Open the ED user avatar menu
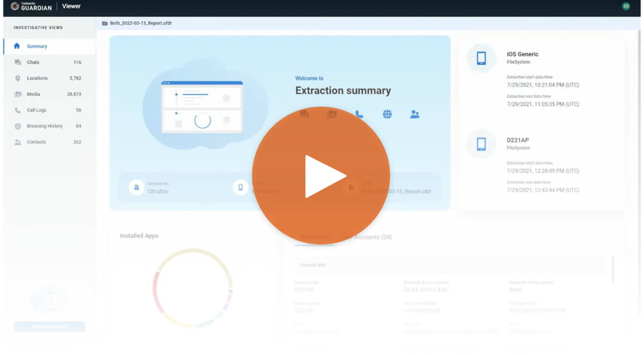 [626, 6]
